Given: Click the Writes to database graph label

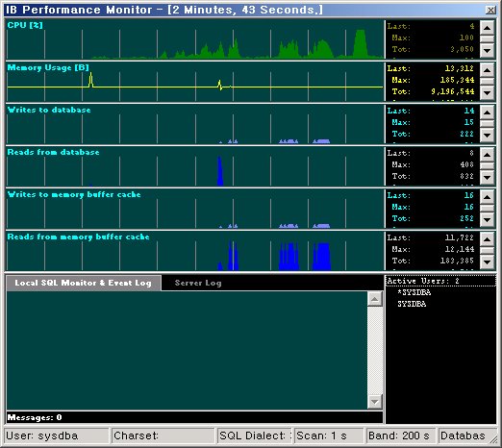Looking at the screenshot, I should 49,110.
